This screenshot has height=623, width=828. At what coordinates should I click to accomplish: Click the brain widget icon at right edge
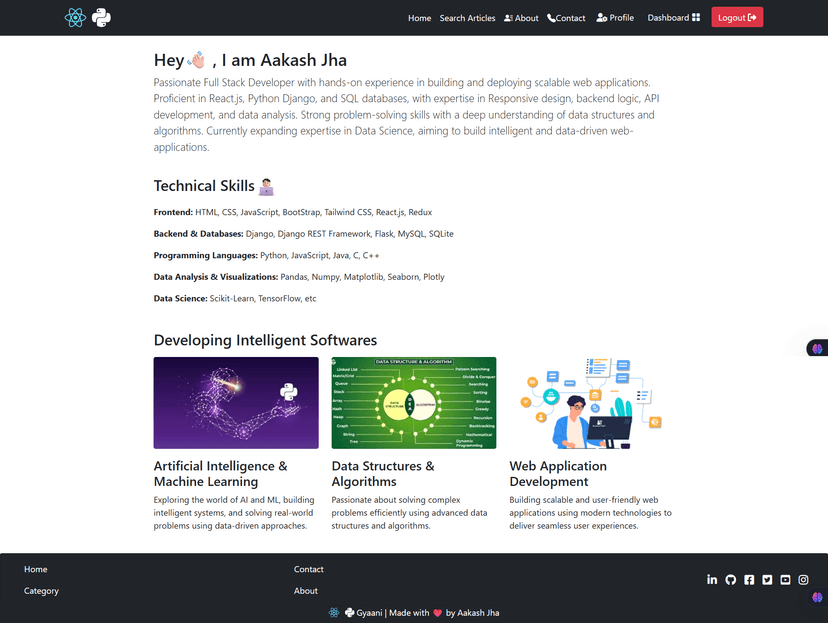pyautogui.click(x=817, y=348)
